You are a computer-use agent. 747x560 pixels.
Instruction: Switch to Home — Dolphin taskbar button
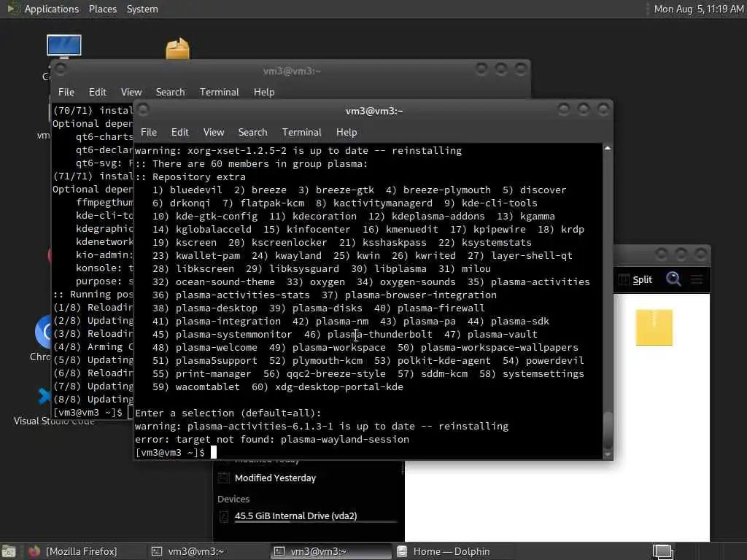click(454, 551)
